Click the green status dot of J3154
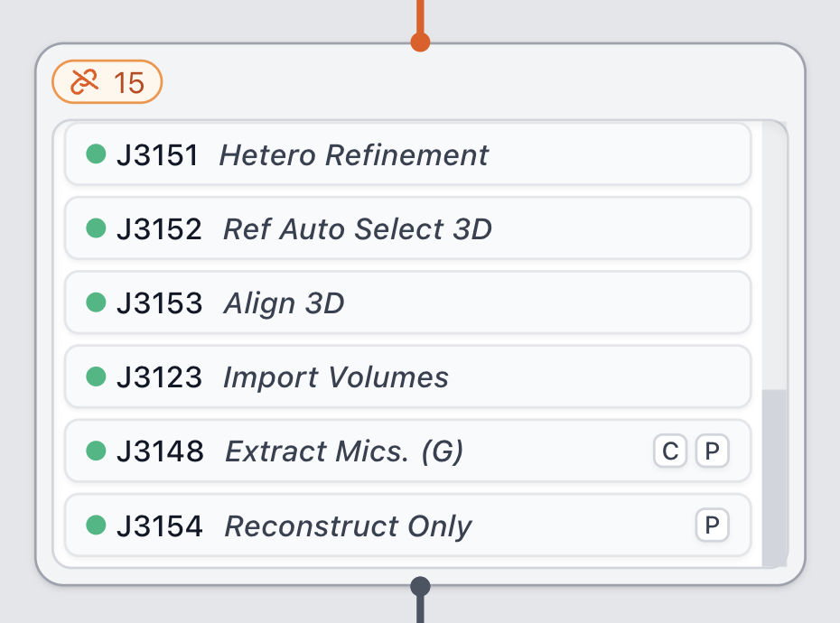Viewport: 840px width, 623px height. tap(96, 525)
